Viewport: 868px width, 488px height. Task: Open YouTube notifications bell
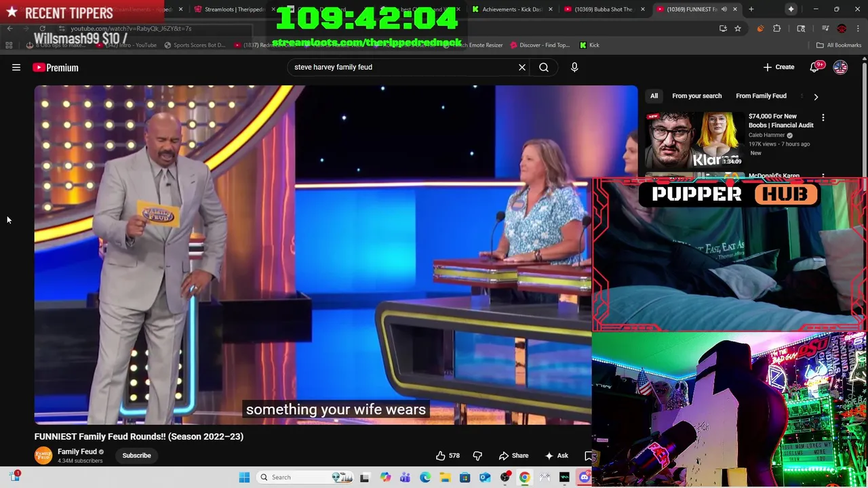(814, 67)
